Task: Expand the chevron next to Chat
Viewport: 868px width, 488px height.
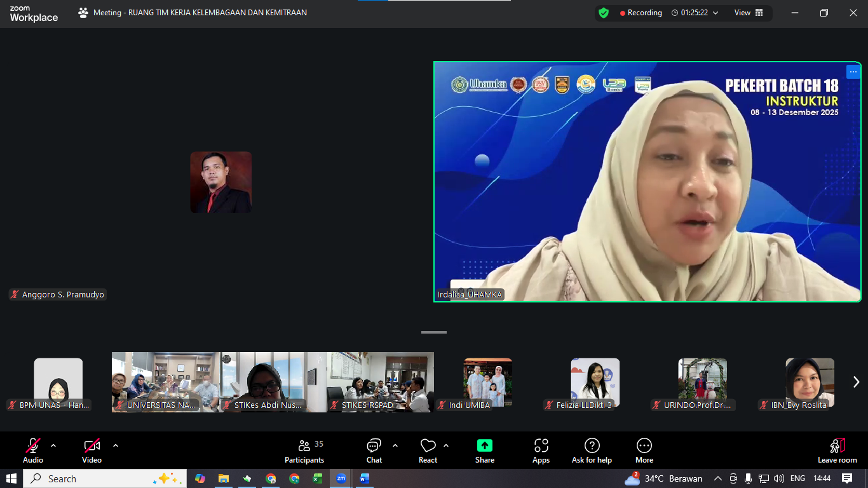Action: click(x=395, y=445)
